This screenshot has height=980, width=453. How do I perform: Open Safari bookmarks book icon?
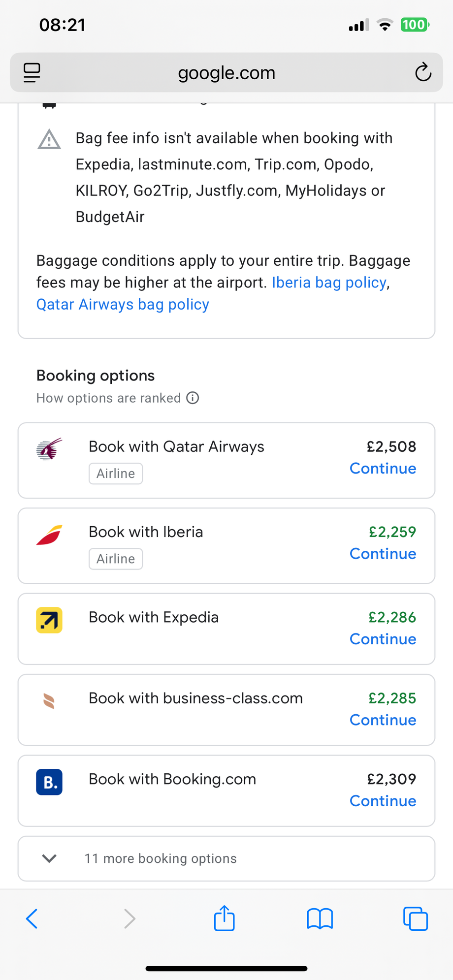coord(320,918)
